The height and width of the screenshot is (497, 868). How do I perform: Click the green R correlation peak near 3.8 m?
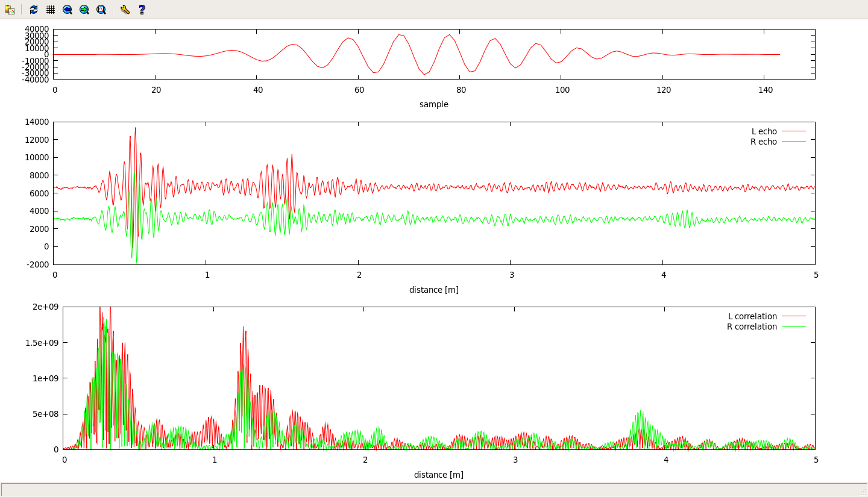coord(639,413)
